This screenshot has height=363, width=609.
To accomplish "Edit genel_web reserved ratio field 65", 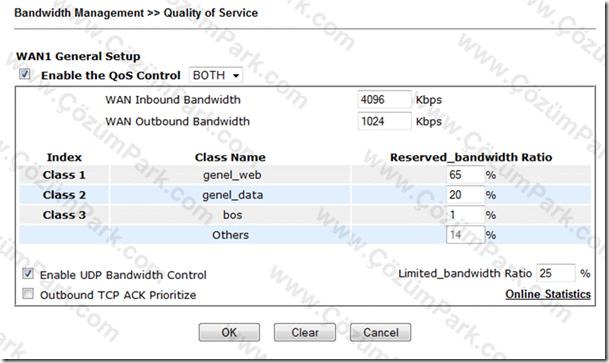I will point(465,175).
